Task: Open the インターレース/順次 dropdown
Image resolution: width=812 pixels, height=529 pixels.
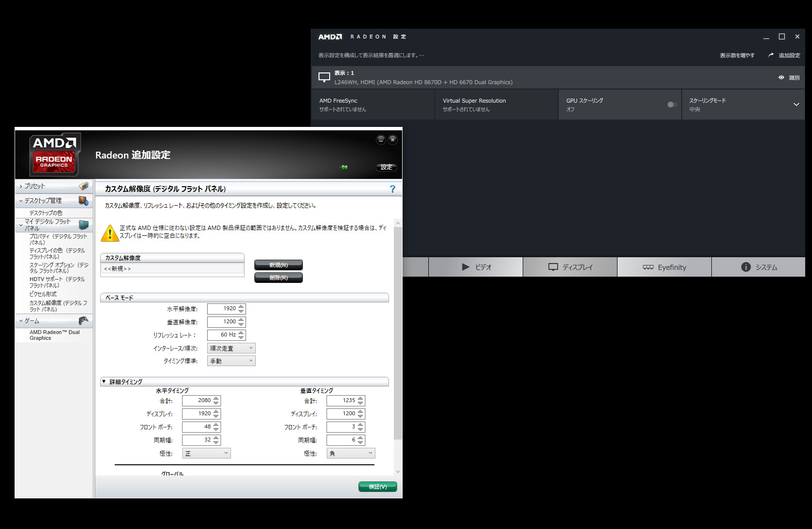Action: pyautogui.click(x=231, y=348)
